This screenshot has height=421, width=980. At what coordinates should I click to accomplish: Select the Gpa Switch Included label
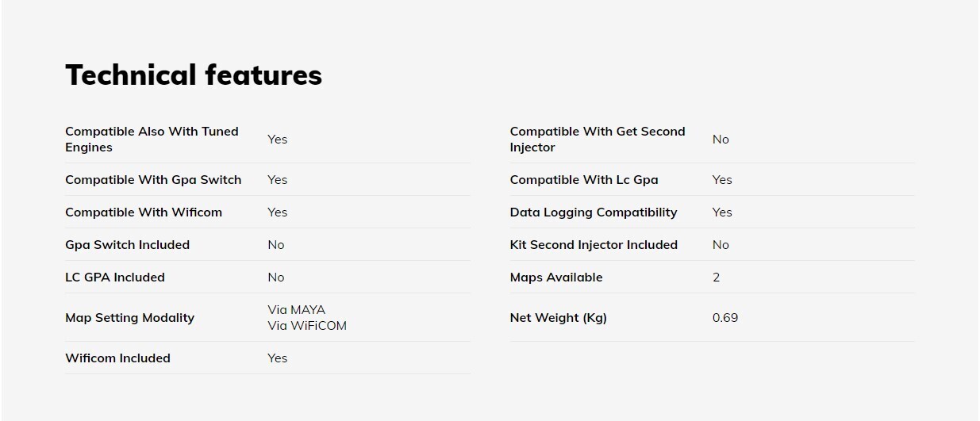point(127,245)
